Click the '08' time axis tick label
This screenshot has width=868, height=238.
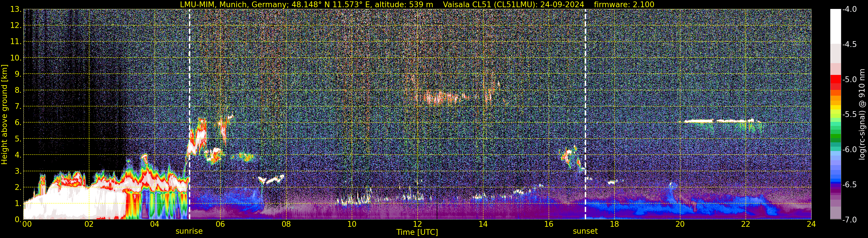click(x=286, y=224)
